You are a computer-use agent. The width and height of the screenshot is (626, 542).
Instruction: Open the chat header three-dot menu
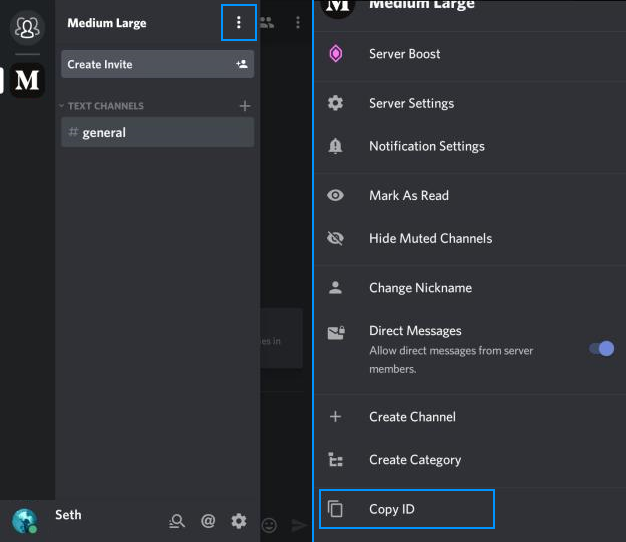(297, 22)
